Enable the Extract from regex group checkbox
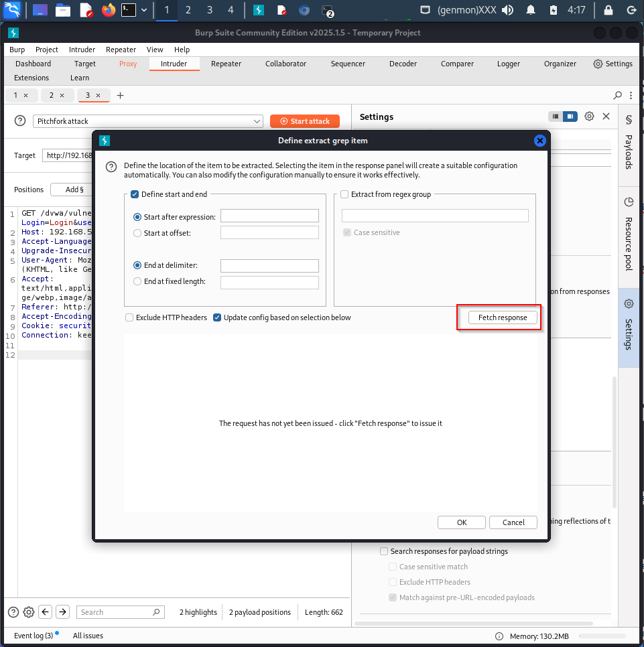Screen dimensions: 644x647 coord(344,194)
